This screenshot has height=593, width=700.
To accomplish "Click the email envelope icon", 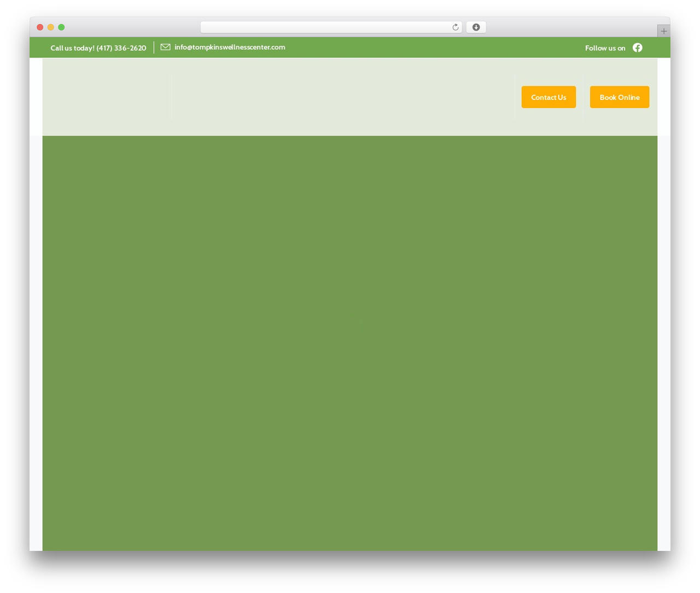I will click(x=165, y=47).
